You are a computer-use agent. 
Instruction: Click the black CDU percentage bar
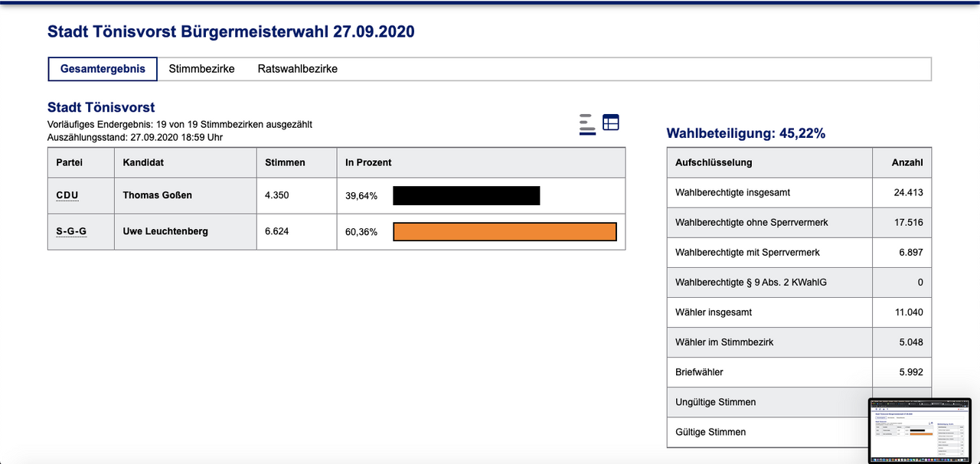tap(466, 196)
